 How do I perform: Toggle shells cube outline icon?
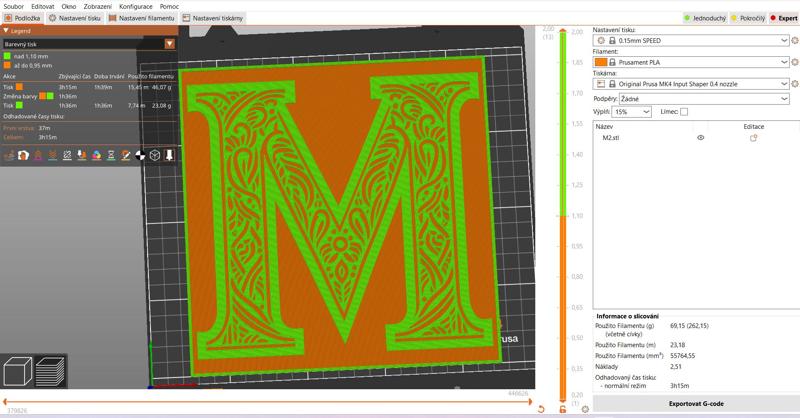155,155
